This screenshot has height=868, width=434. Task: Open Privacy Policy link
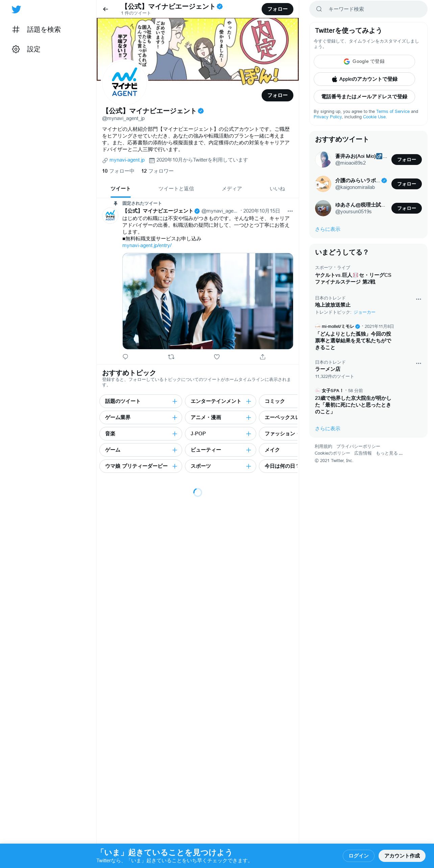coord(328,117)
